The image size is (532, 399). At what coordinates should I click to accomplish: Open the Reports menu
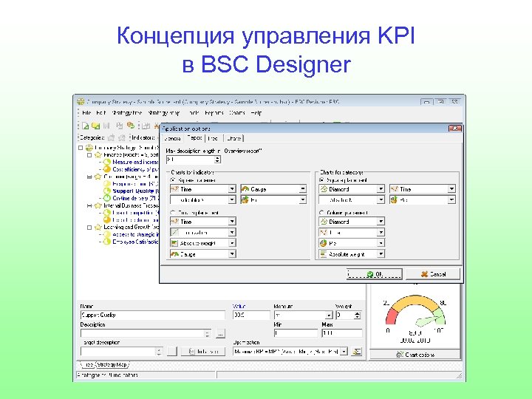(x=214, y=112)
